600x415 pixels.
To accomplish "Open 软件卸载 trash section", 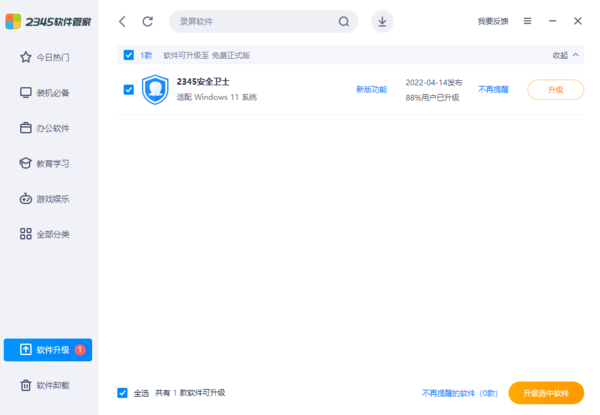I will [x=49, y=385].
